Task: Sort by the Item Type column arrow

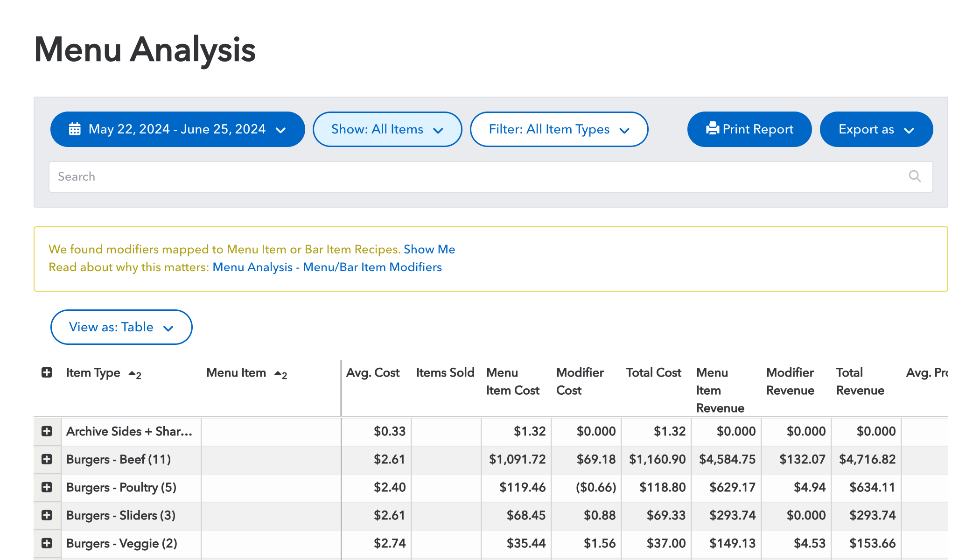Action: [133, 373]
